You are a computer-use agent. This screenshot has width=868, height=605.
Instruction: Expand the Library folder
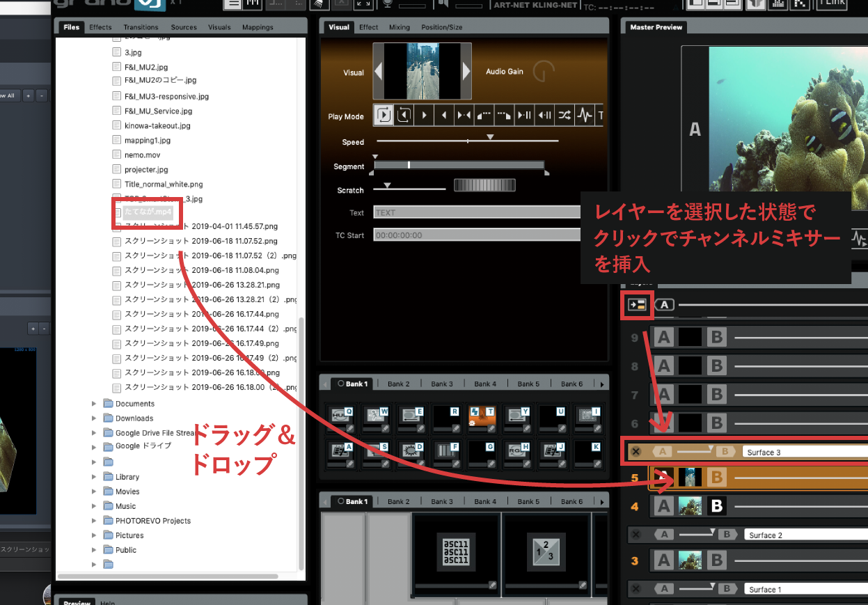pyautogui.click(x=94, y=477)
